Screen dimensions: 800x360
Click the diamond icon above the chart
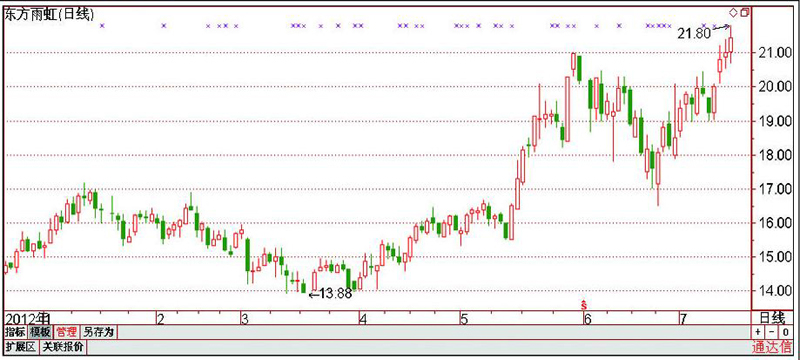click(x=734, y=12)
